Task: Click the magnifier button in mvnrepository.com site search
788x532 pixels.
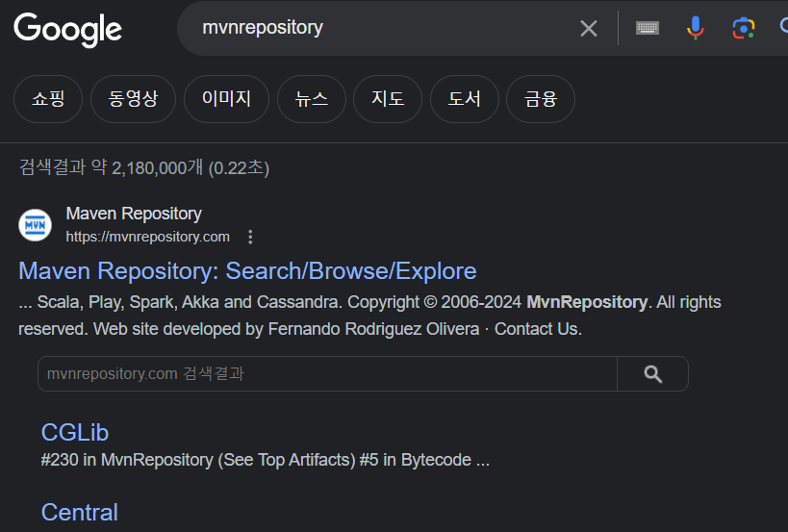Action: coord(652,374)
